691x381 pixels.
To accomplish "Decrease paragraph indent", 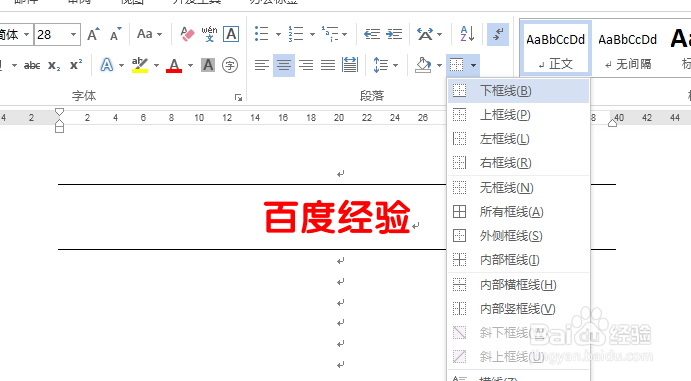I will (x=372, y=34).
